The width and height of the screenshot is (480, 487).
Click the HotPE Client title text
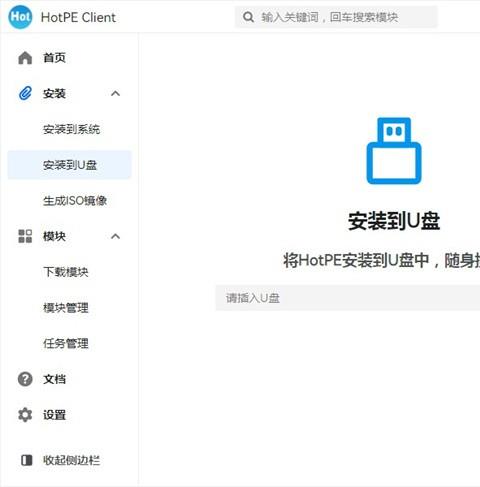(78, 17)
